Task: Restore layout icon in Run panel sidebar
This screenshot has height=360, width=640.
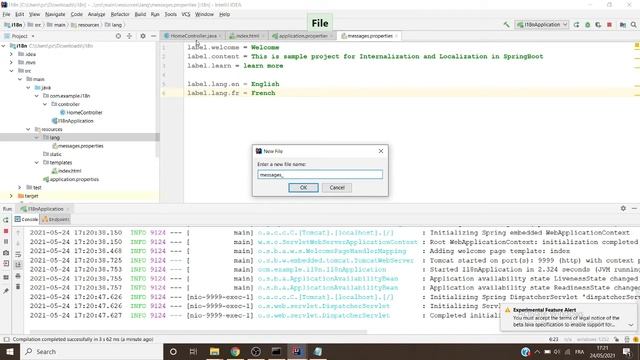Action: click(x=6, y=278)
